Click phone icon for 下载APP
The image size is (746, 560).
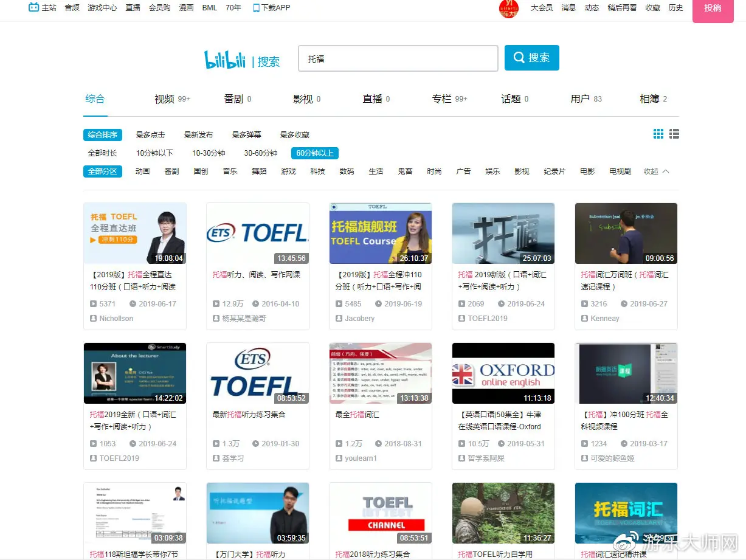[256, 8]
